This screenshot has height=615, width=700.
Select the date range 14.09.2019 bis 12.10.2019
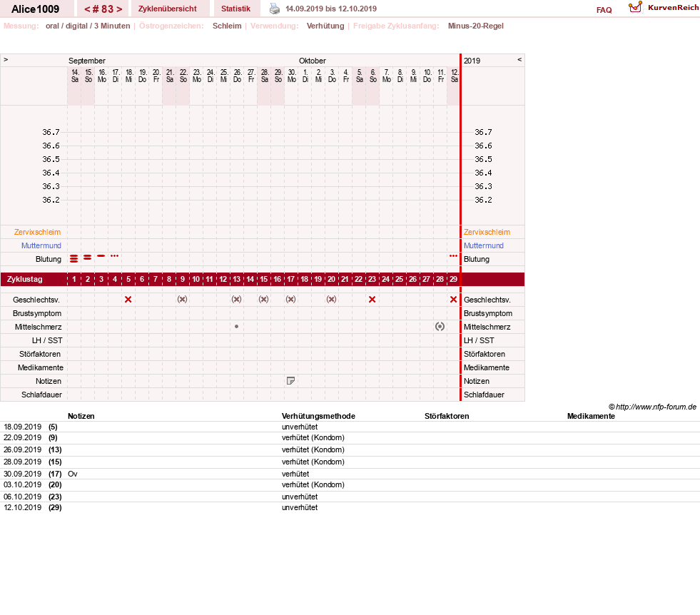click(331, 9)
